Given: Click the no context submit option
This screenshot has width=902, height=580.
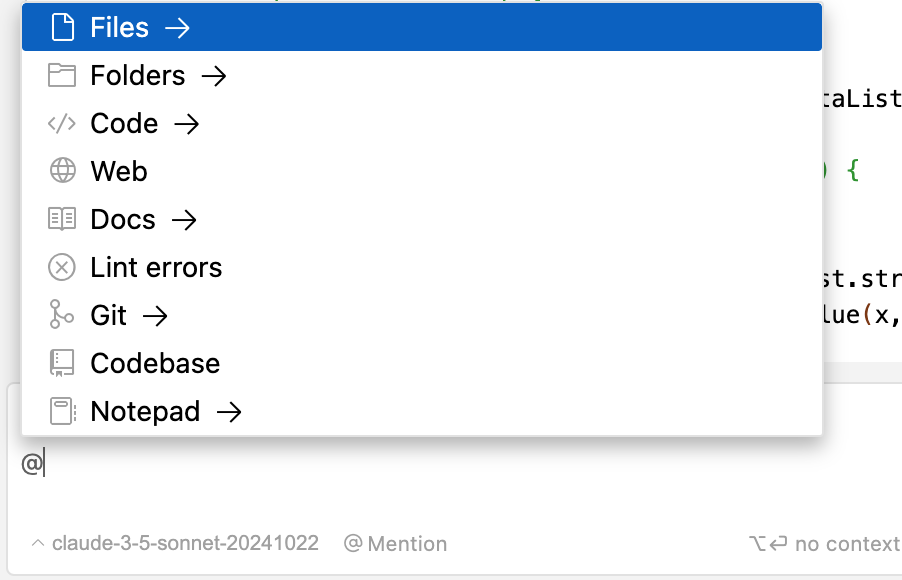Looking at the screenshot, I should click(x=825, y=543).
